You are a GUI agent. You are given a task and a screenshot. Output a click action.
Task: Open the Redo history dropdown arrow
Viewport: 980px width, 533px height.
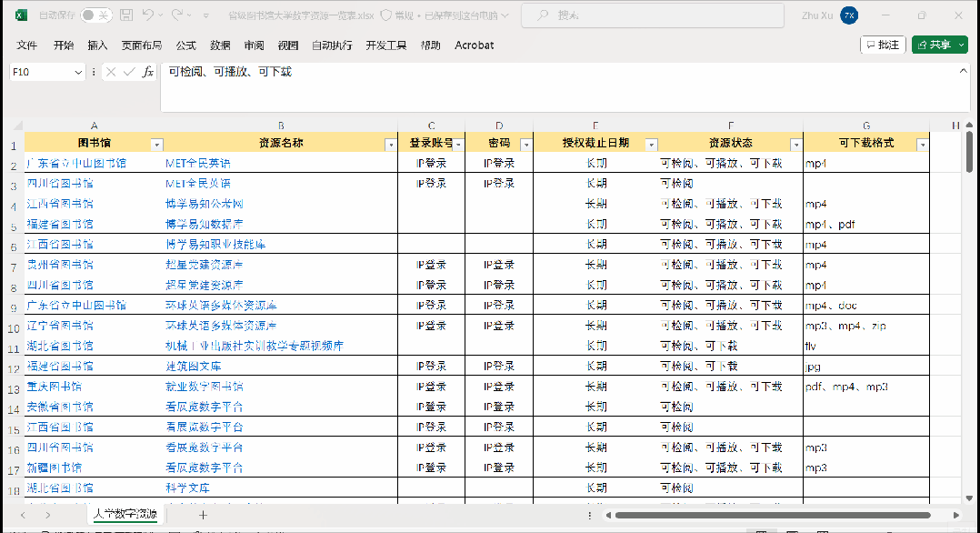(189, 15)
